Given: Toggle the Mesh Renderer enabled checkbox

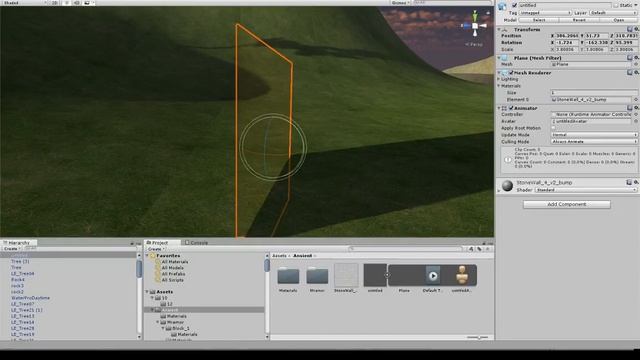Looking at the screenshot, I should point(511,73).
